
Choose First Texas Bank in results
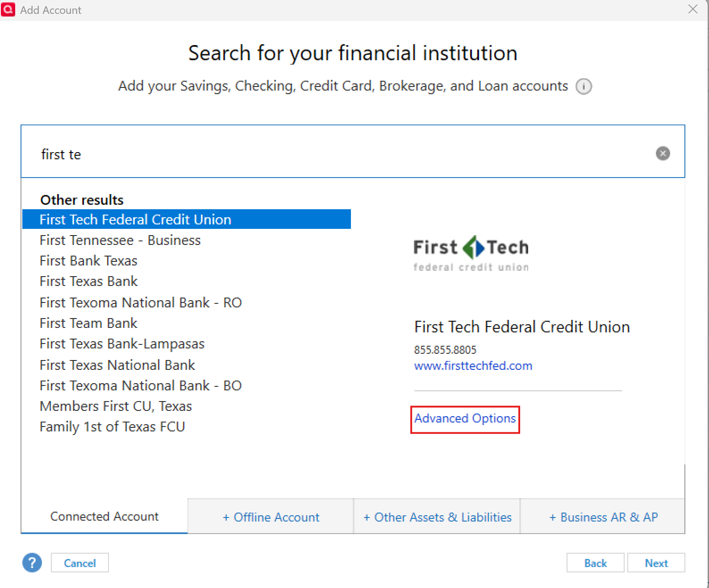point(88,281)
